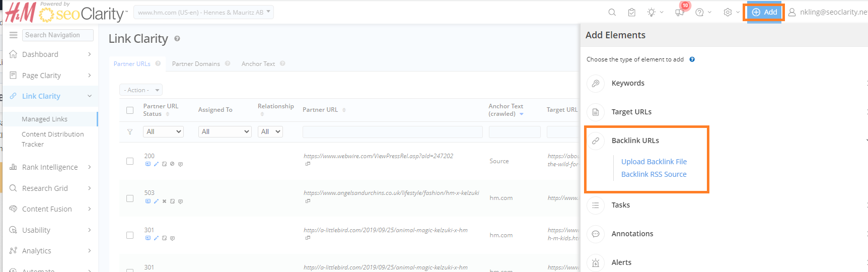Switch to the Anchor Text tab
868x272 pixels.
258,64
